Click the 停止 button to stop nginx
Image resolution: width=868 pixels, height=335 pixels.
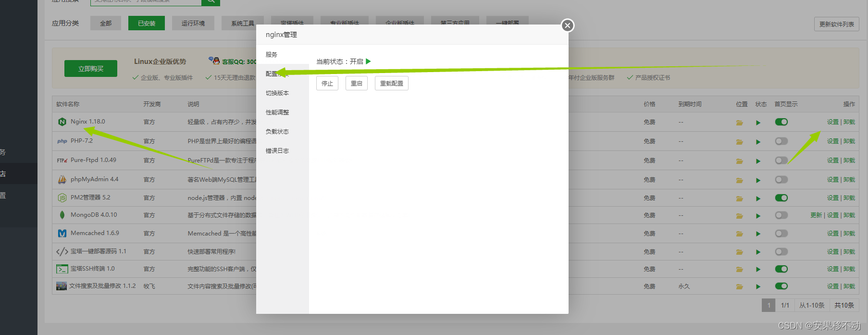[x=327, y=83]
